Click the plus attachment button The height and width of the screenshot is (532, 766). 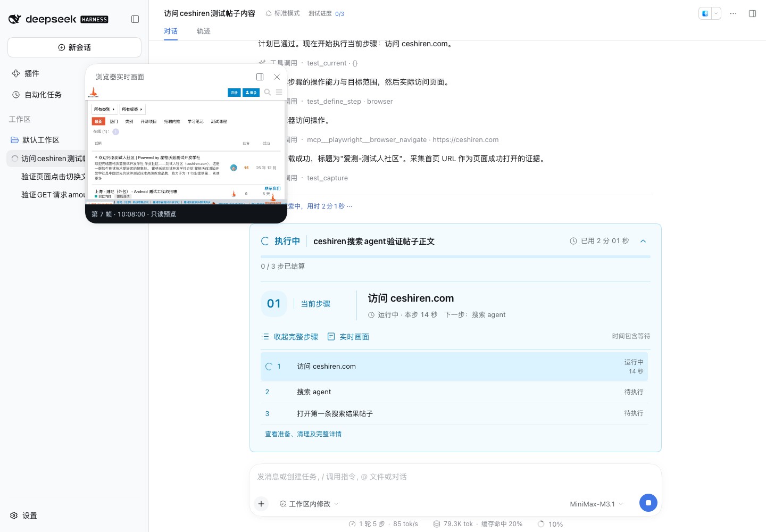pos(261,503)
